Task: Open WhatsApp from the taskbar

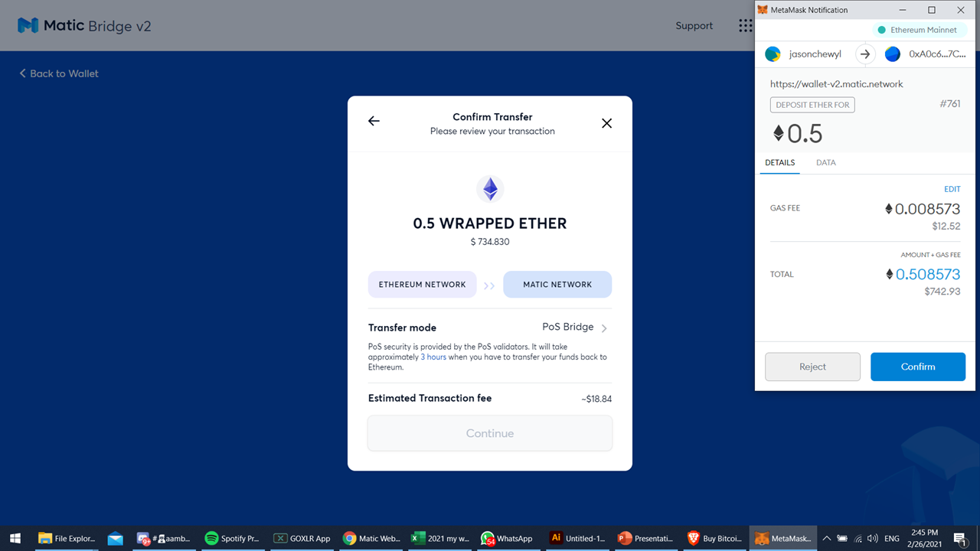Action: [508, 538]
